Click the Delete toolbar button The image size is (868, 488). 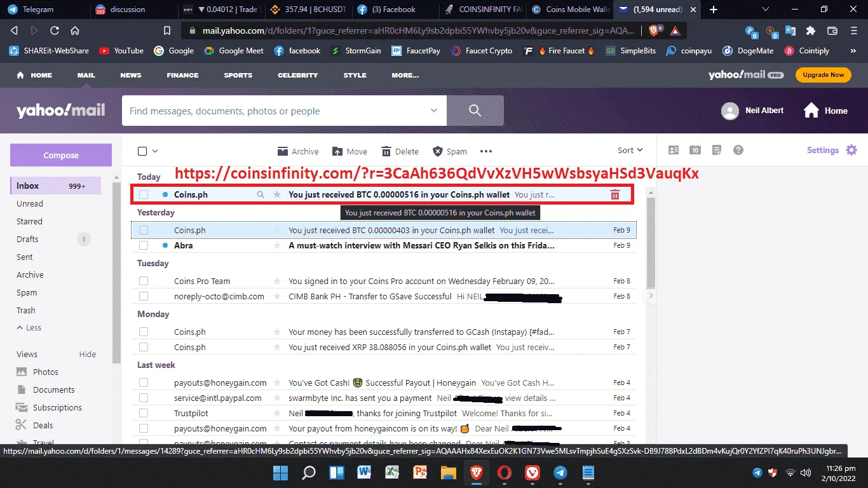click(400, 151)
